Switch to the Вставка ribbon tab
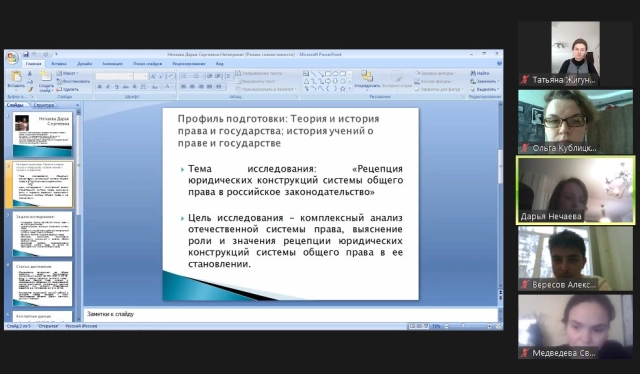Screen dimensions: 640x374 coord(59,64)
